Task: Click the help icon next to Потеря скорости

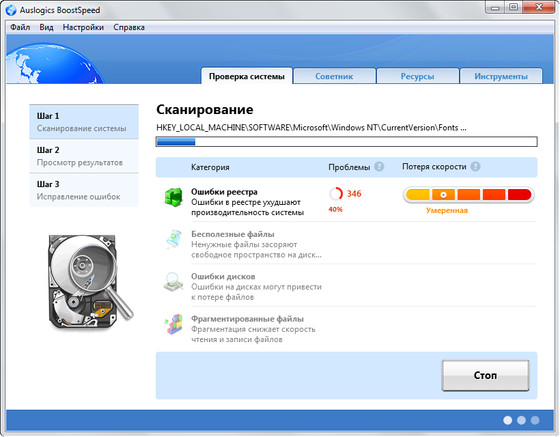Action: (475, 166)
